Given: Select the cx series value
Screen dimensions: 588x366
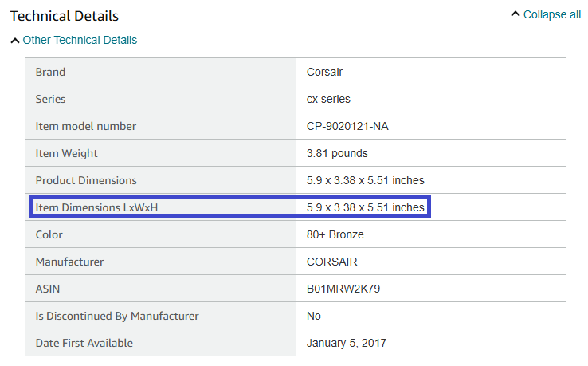Looking at the screenshot, I should pos(328,99).
